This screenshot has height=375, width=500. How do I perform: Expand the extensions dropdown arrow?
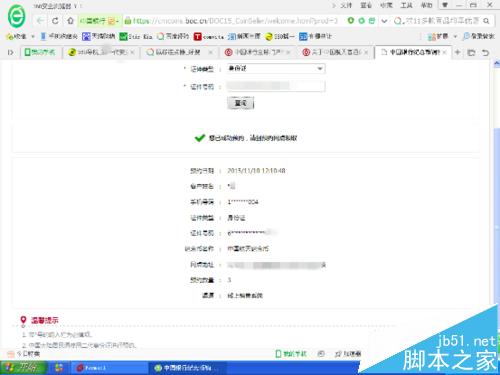click(x=455, y=36)
